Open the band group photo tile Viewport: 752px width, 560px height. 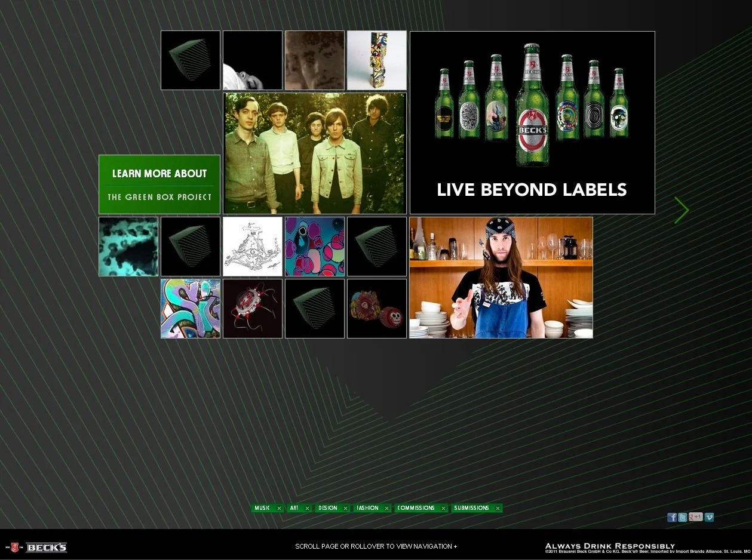pos(315,153)
